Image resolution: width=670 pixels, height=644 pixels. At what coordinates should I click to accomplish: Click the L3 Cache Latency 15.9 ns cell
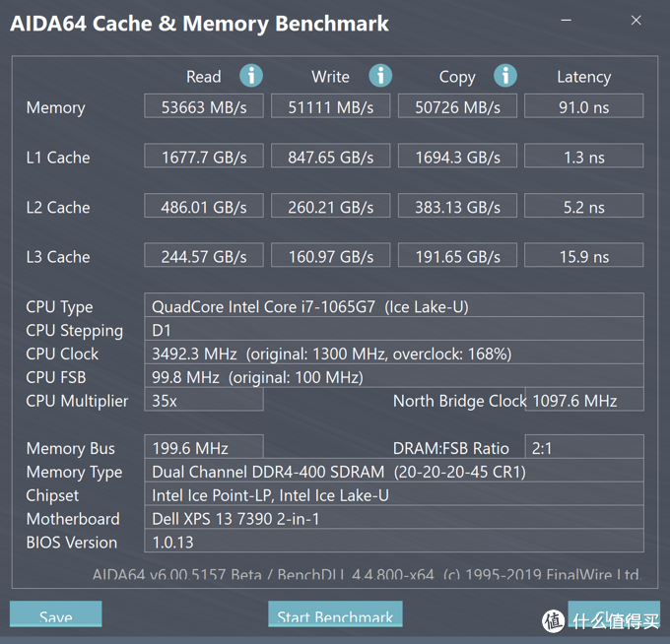pyautogui.click(x=583, y=256)
